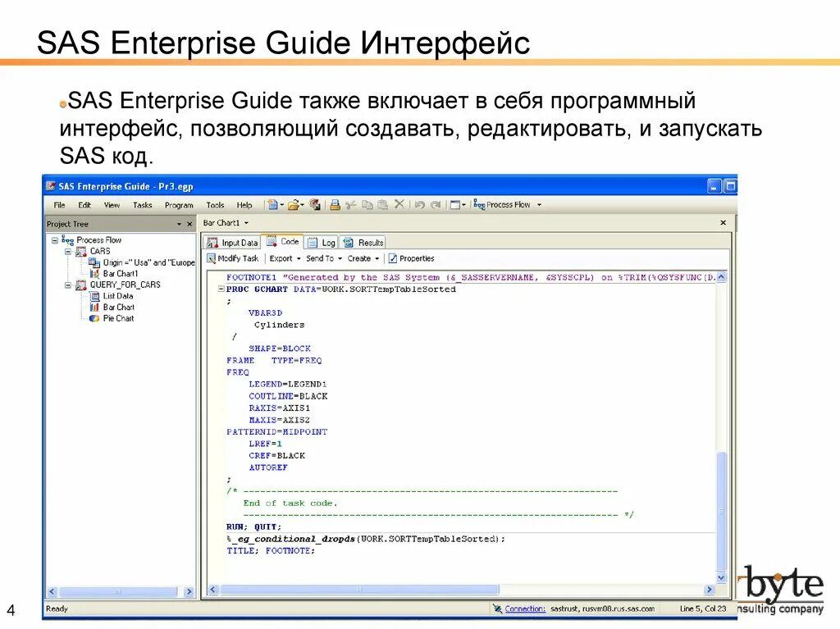Viewport: 840px width, 629px height.
Task: Open the File menu
Action: (59, 205)
